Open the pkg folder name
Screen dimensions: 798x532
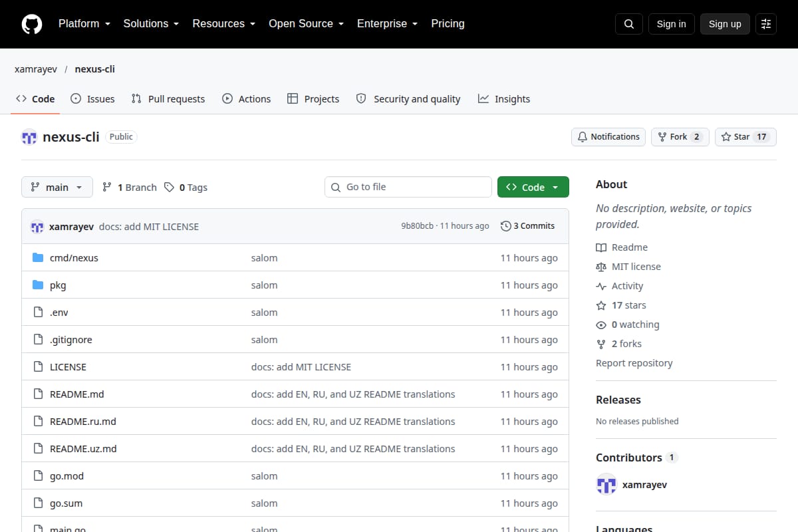tap(58, 285)
